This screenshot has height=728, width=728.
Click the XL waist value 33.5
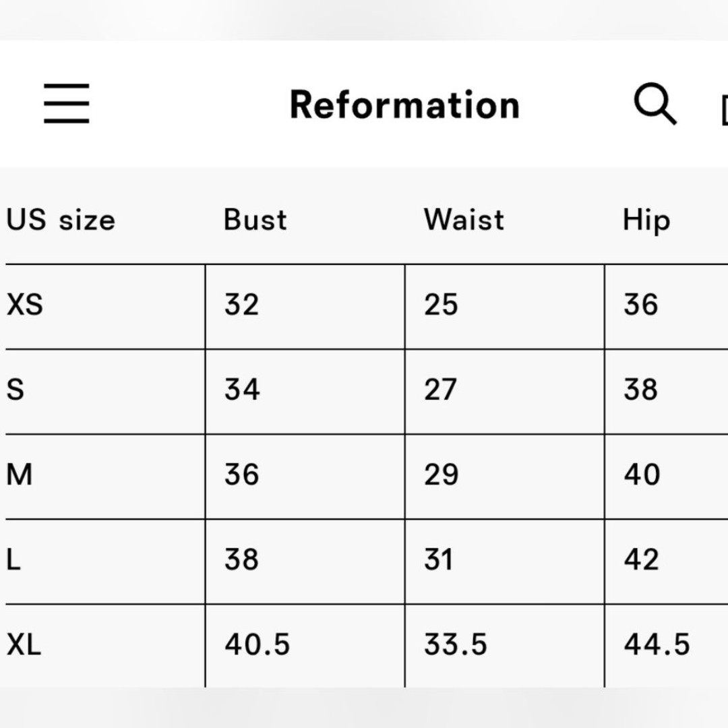[456, 644]
